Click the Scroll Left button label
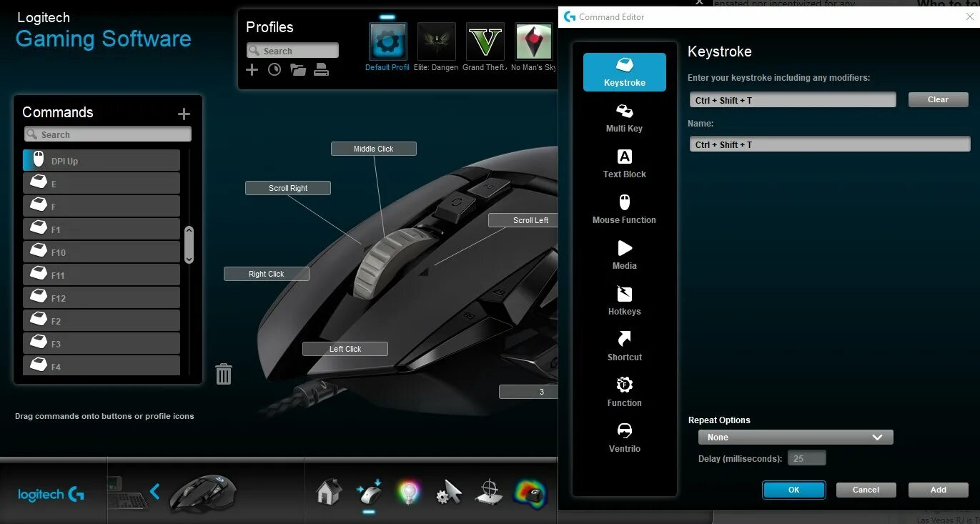Image resolution: width=980 pixels, height=524 pixels. tap(523, 220)
